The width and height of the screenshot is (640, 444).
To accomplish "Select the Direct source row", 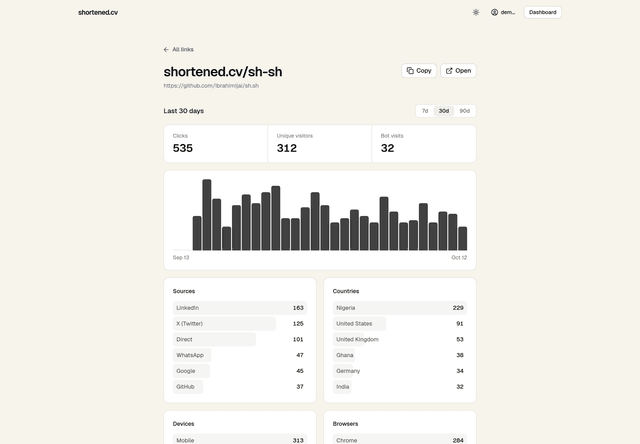I will [x=240, y=340].
